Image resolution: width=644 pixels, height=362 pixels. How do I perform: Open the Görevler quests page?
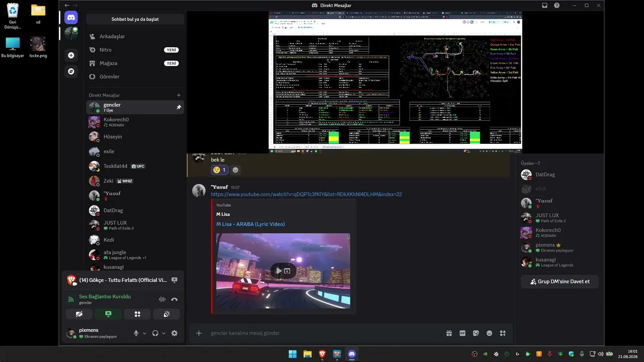tap(135, 76)
